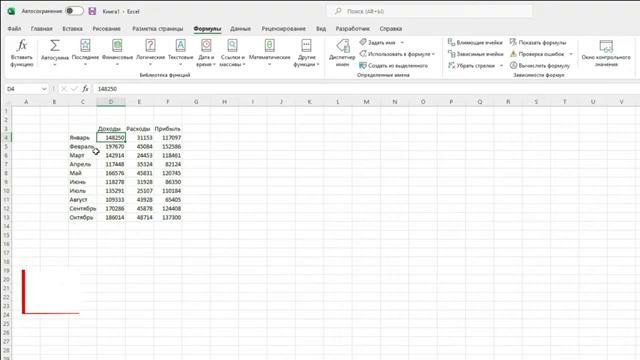Viewport: 640px width, 360px height.
Task: Open Date and Time functions clock icon
Action: pos(206,45)
